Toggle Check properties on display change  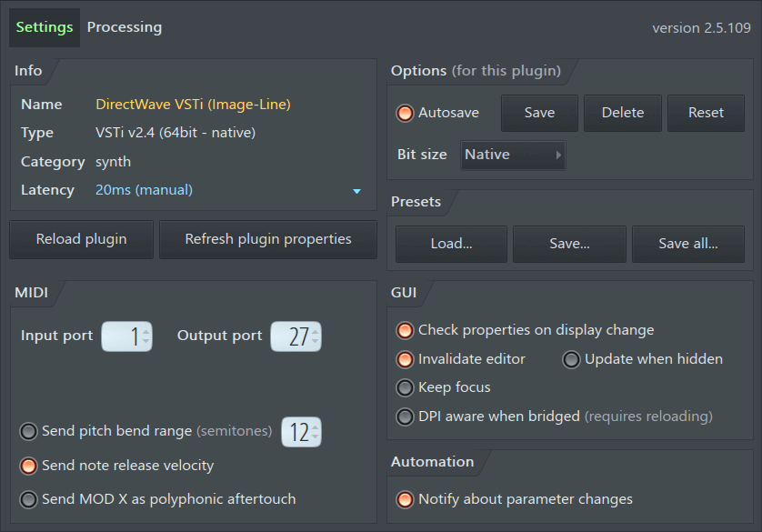pos(406,330)
